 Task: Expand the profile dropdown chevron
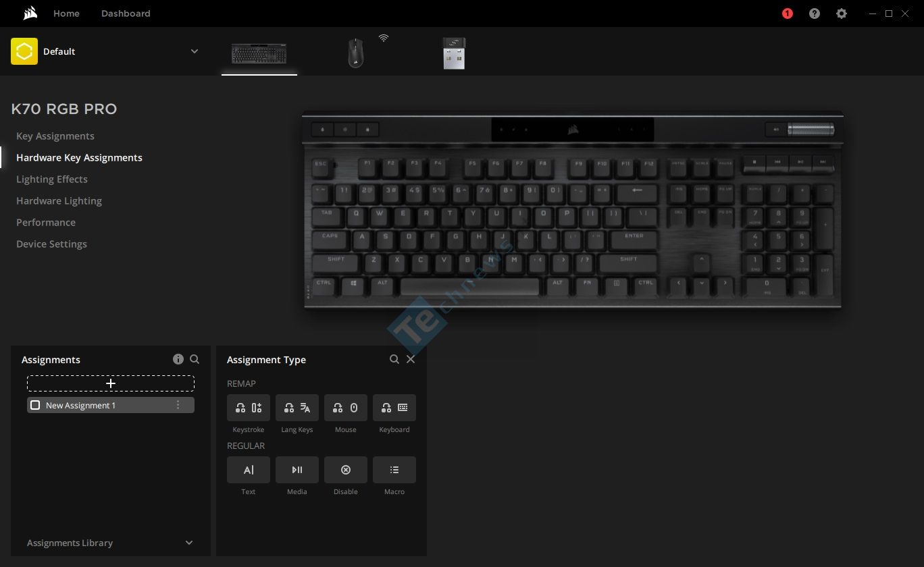tap(195, 51)
